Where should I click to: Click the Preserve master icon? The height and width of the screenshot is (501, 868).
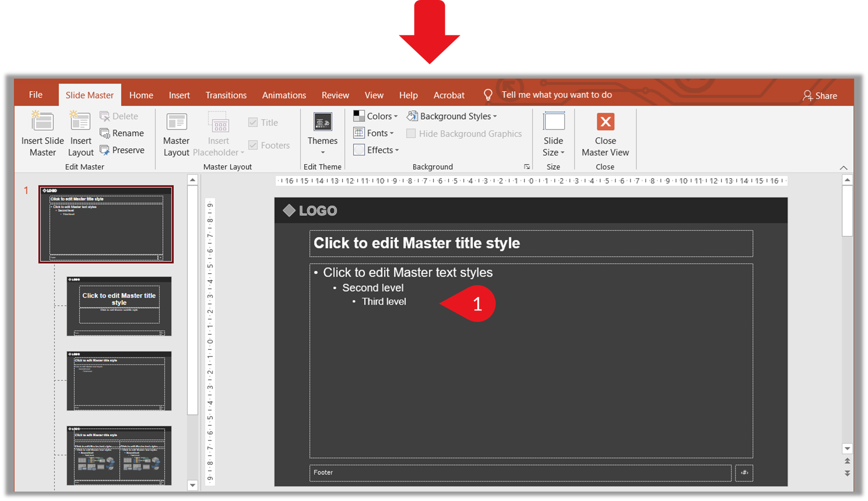coord(105,150)
